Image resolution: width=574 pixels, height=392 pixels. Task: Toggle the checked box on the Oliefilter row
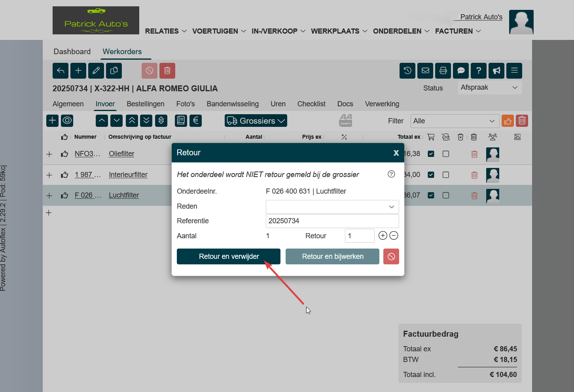pyautogui.click(x=431, y=154)
